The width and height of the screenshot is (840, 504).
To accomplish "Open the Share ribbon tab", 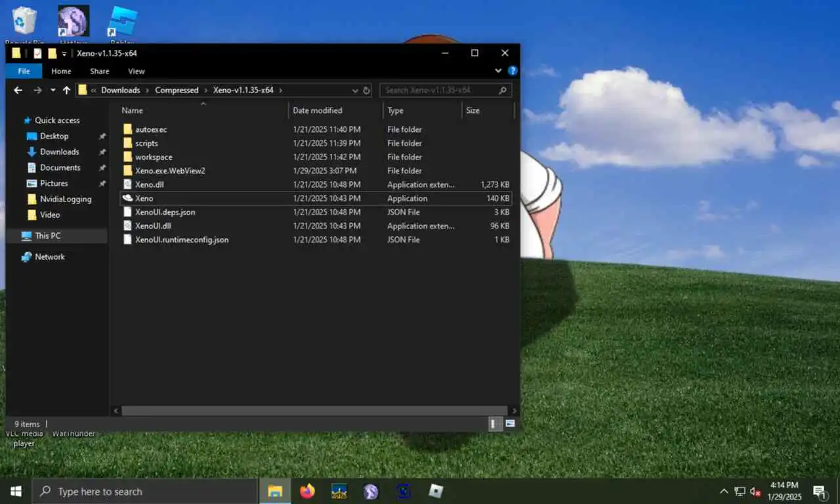I will [x=100, y=71].
